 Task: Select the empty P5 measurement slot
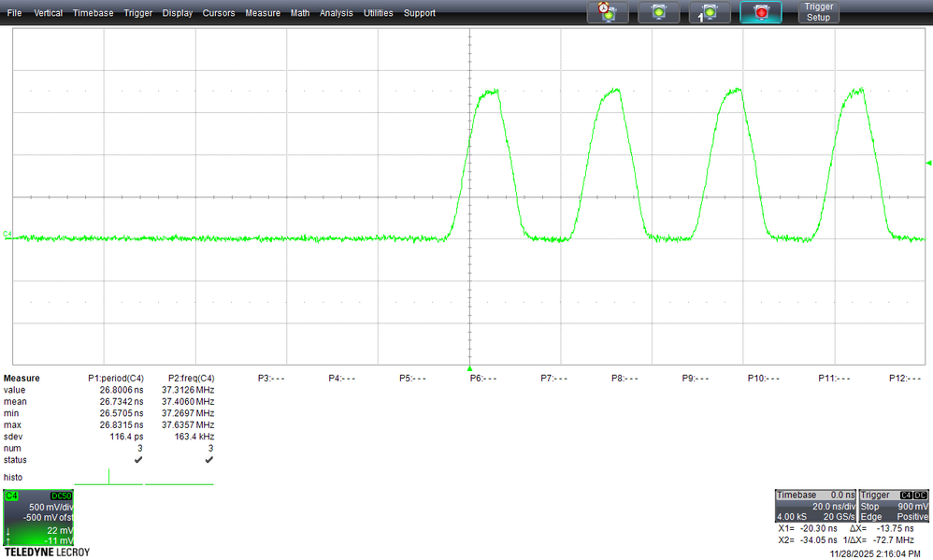(412, 379)
